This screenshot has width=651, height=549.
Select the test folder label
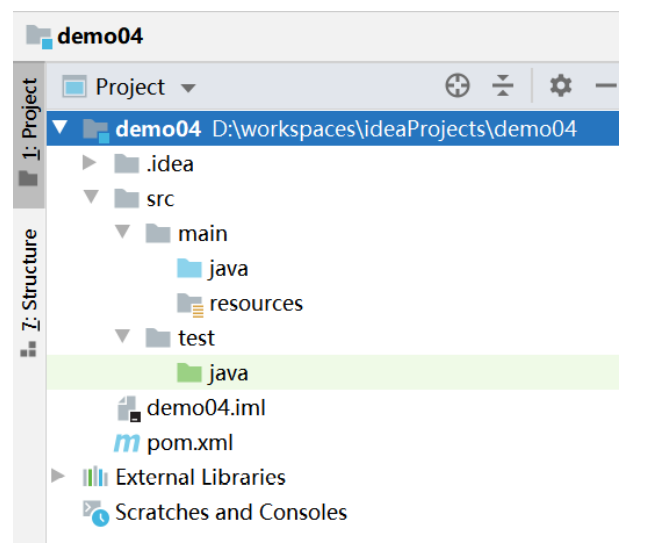(196, 338)
